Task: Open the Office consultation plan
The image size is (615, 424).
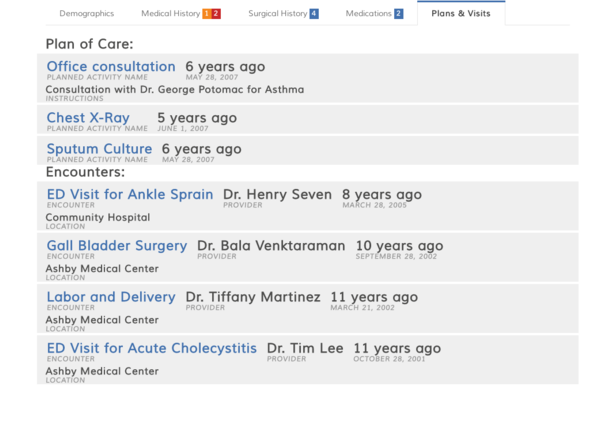Action: [x=111, y=67]
